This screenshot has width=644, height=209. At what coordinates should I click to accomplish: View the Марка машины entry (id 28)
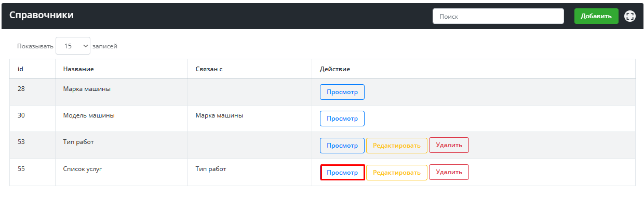tap(342, 92)
